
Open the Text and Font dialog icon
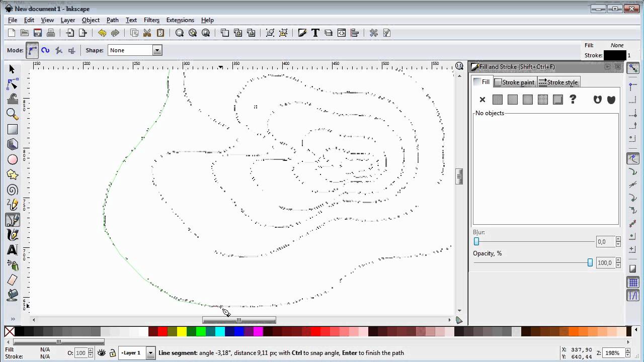[x=315, y=33]
